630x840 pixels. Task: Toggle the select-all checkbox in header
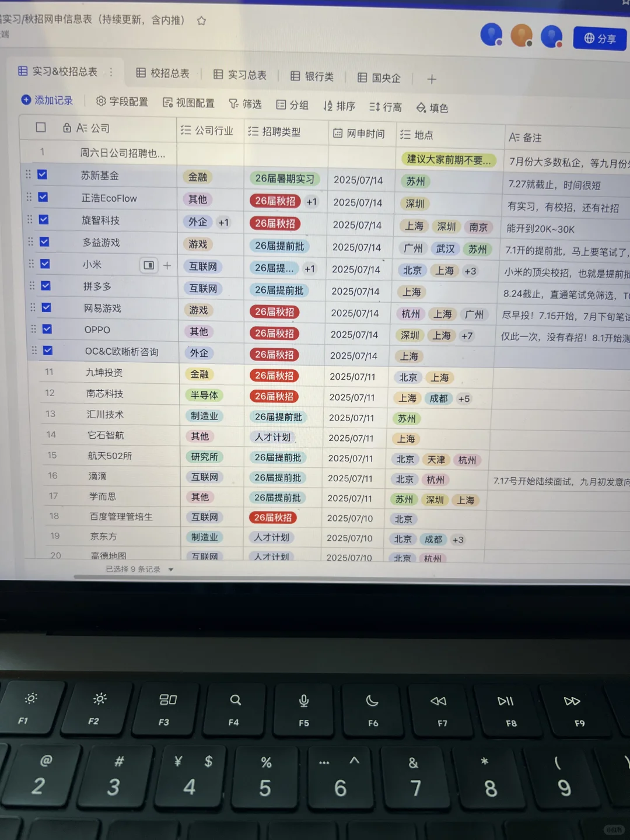tap(41, 127)
